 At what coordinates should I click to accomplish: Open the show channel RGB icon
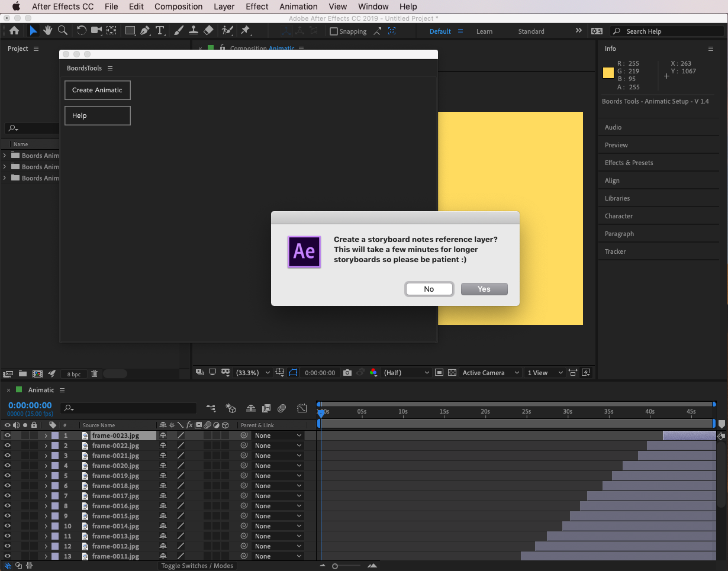tap(373, 373)
